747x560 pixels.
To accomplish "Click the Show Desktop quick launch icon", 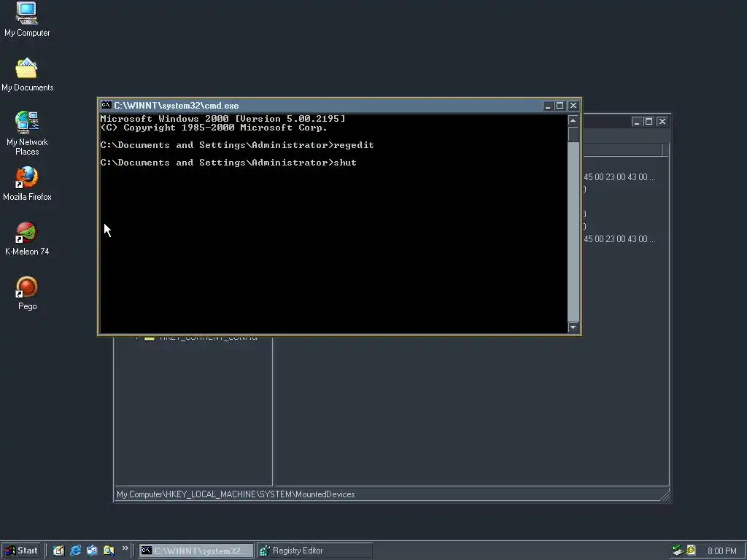I will (58, 551).
